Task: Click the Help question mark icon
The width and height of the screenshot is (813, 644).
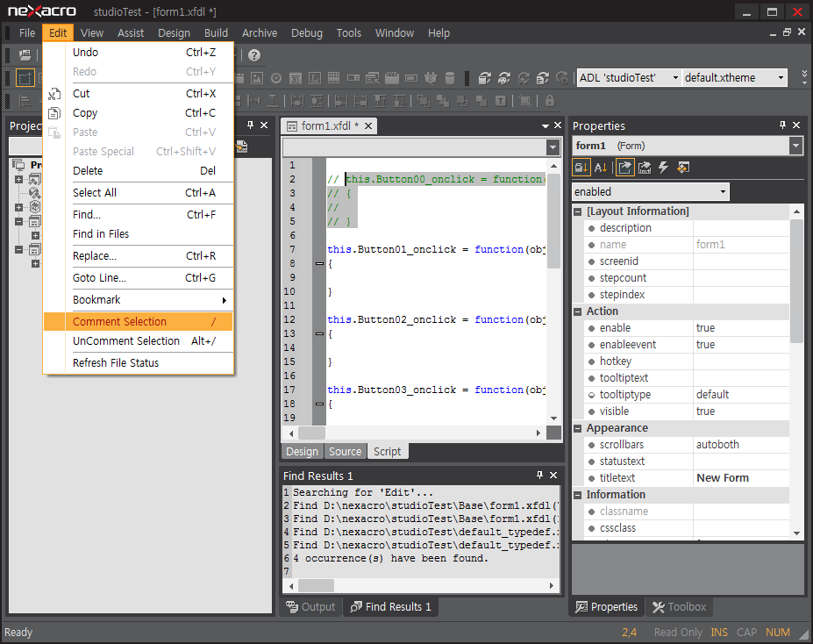Action: pos(254,55)
